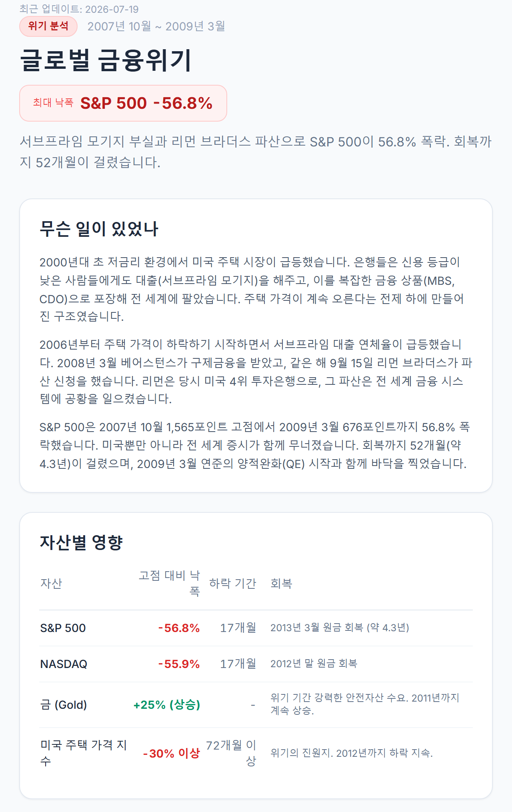This screenshot has height=812, width=512.
Task: Select the NASDAQ table row name
Action: [64, 664]
